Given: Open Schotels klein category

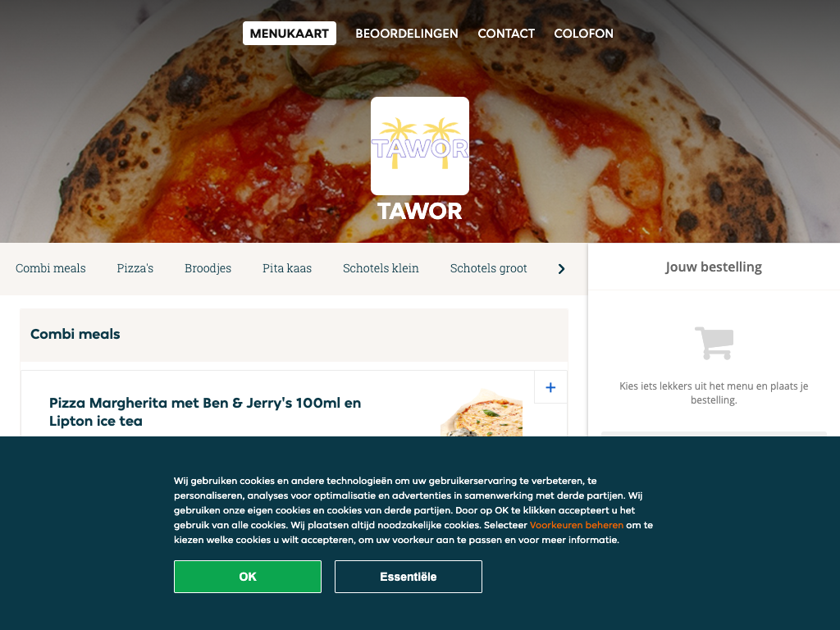Looking at the screenshot, I should click(x=381, y=268).
